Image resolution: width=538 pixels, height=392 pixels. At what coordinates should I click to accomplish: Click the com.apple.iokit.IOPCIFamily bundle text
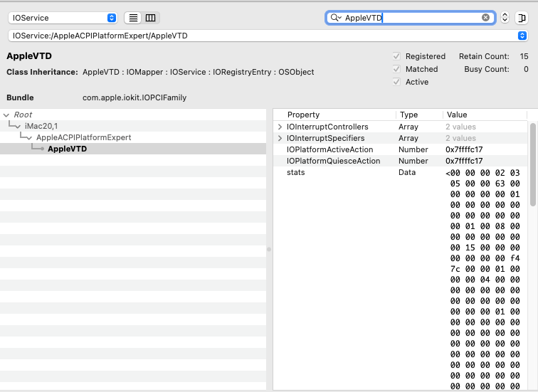[x=134, y=97]
